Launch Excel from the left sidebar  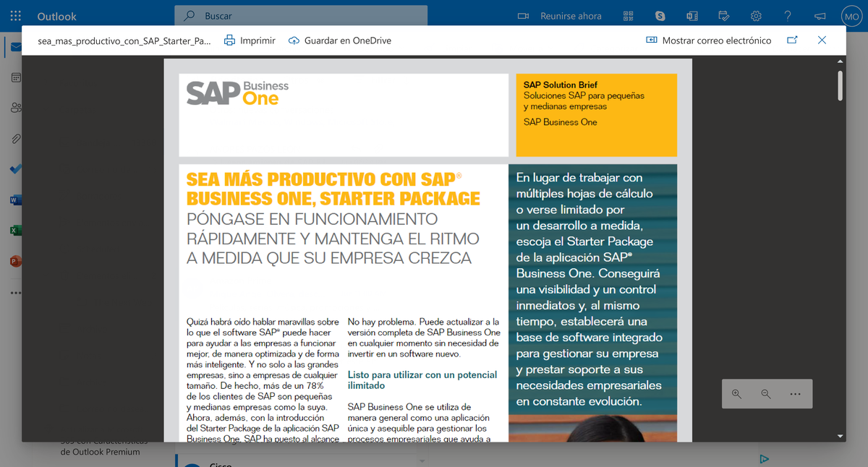point(16,230)
